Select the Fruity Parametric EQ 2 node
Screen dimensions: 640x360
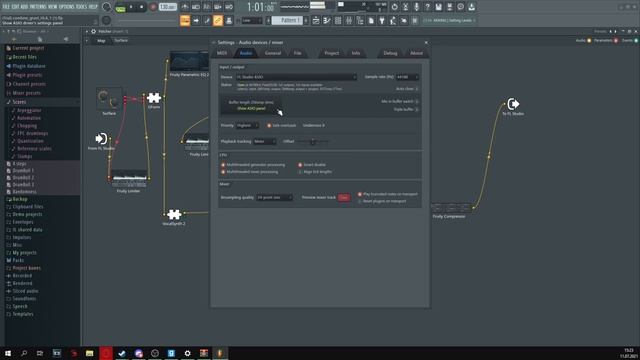(x=189, y=61)
